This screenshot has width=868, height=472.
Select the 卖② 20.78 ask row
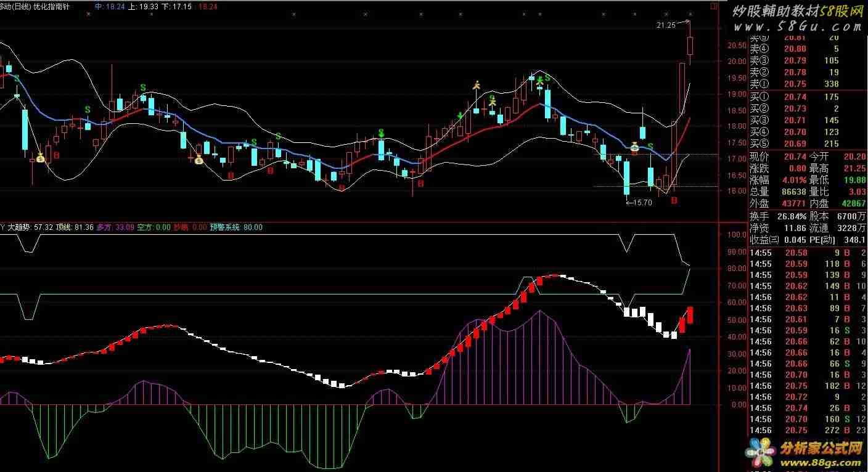[x=808, y=72]
